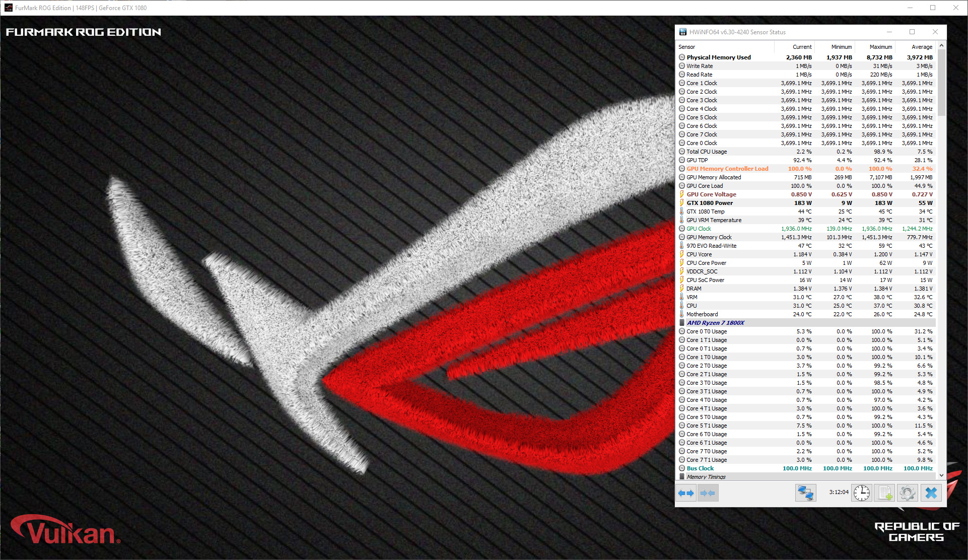The height and width of the screenshot is (560, 968).
Task: Click the Core 0 T0 Usage sensor icon
Action: pos(682,331)
